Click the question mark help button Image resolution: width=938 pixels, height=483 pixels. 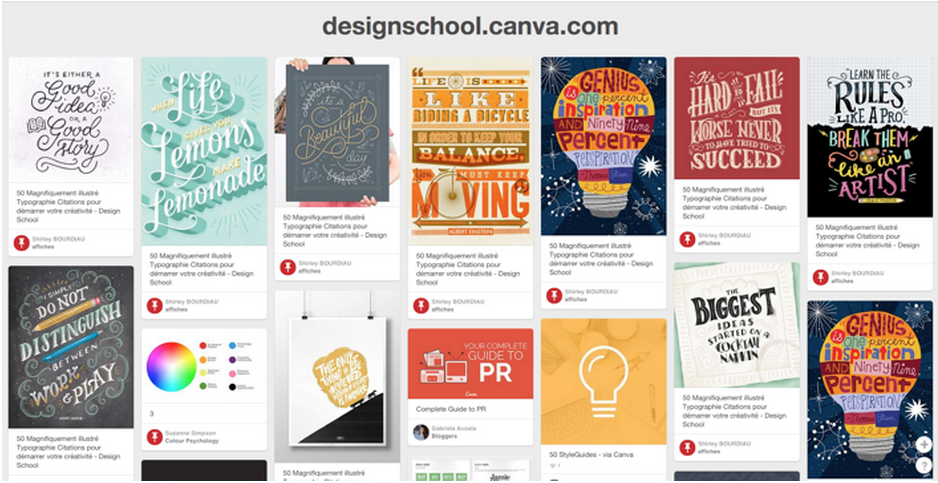(x=924, y=466)
